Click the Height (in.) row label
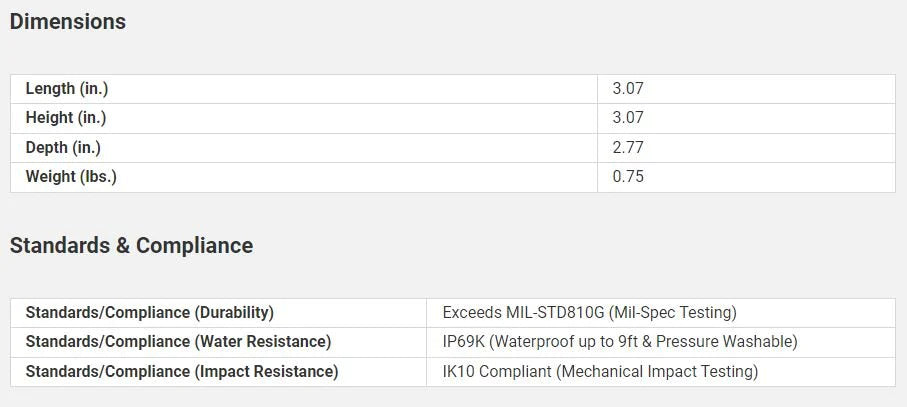 tap(65, 118)
